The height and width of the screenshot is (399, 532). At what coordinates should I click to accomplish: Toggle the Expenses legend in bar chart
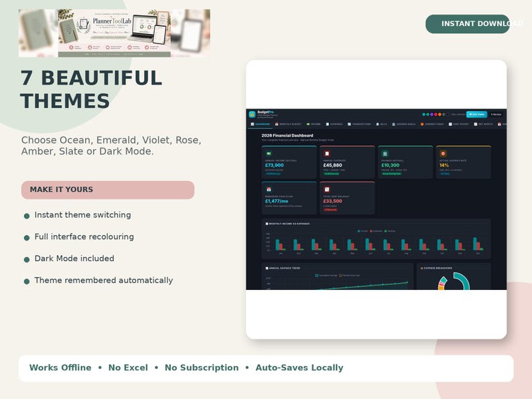tap(376, 231)
